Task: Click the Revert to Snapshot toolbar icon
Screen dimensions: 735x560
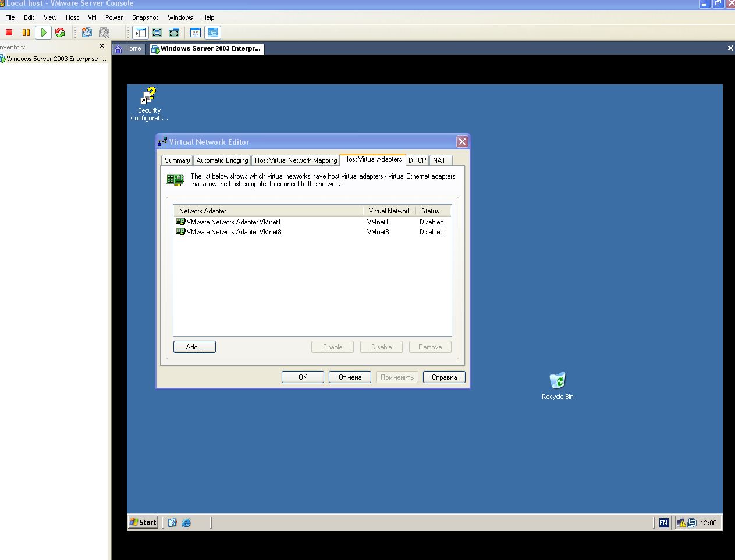Action: tap(104, 33)
